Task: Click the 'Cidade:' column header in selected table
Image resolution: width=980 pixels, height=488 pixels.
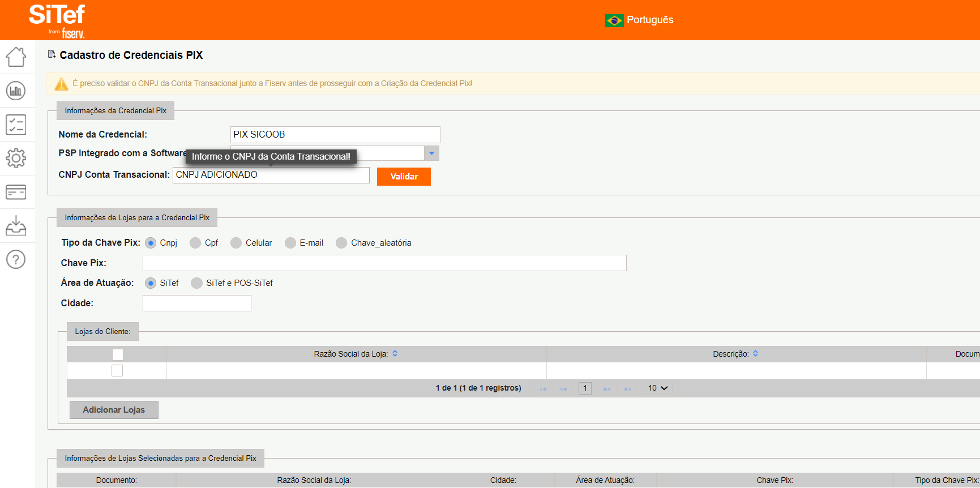Action: [x=503, y=480]
